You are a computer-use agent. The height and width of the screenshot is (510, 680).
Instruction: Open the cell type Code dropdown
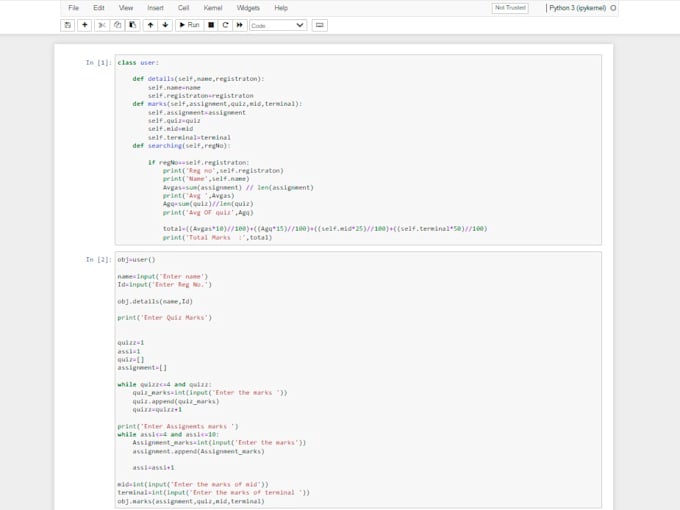point(278,26)
